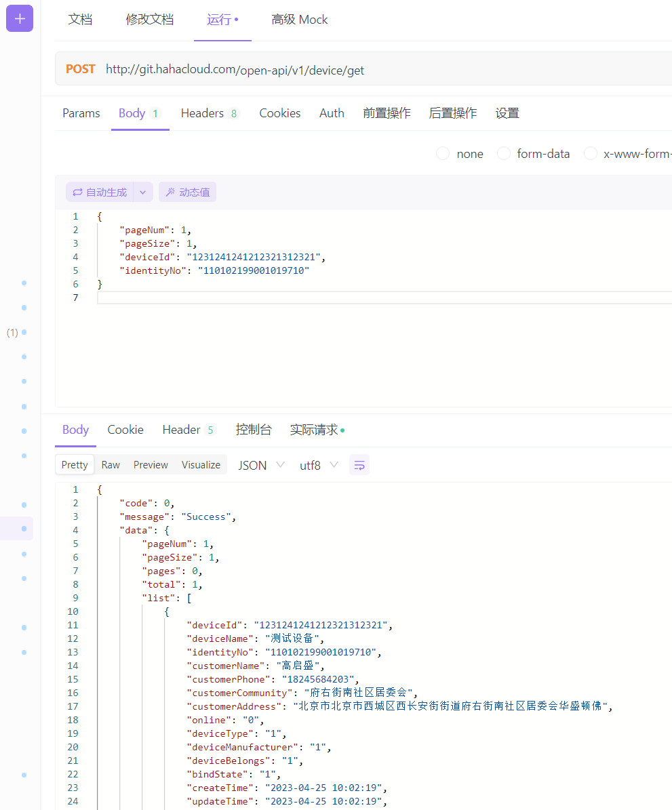The width and height of the screenshot is (672, 810).
Task: Switch to the 文档 tab
Action: [x=80, y=20]
